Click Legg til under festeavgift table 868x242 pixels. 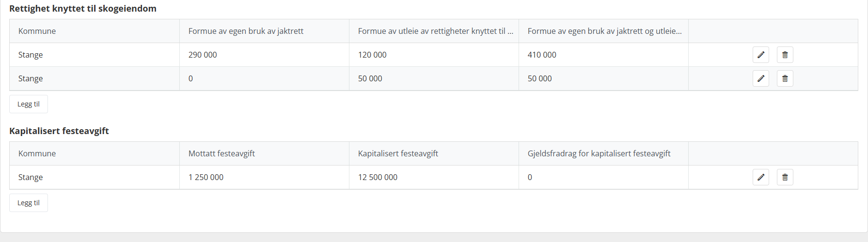[29, 203]
